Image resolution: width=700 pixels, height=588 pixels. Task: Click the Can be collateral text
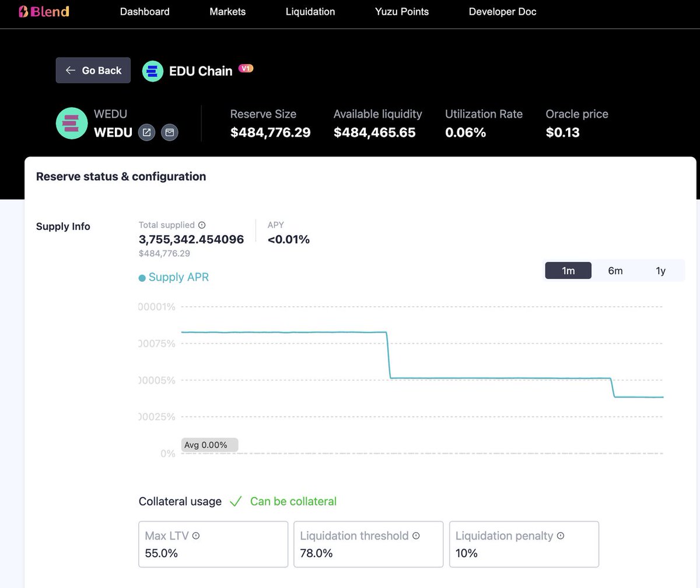(x=293, y=502)
